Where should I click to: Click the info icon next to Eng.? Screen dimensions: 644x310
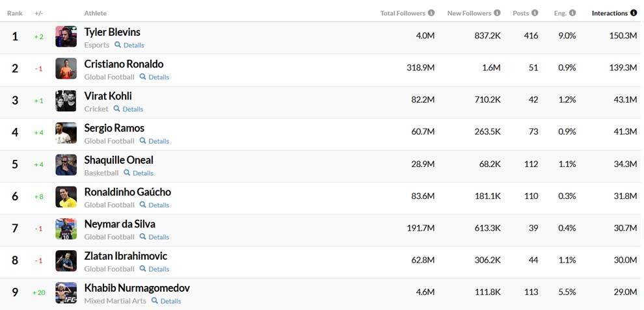pyautogui.click(x=572, y=13)
